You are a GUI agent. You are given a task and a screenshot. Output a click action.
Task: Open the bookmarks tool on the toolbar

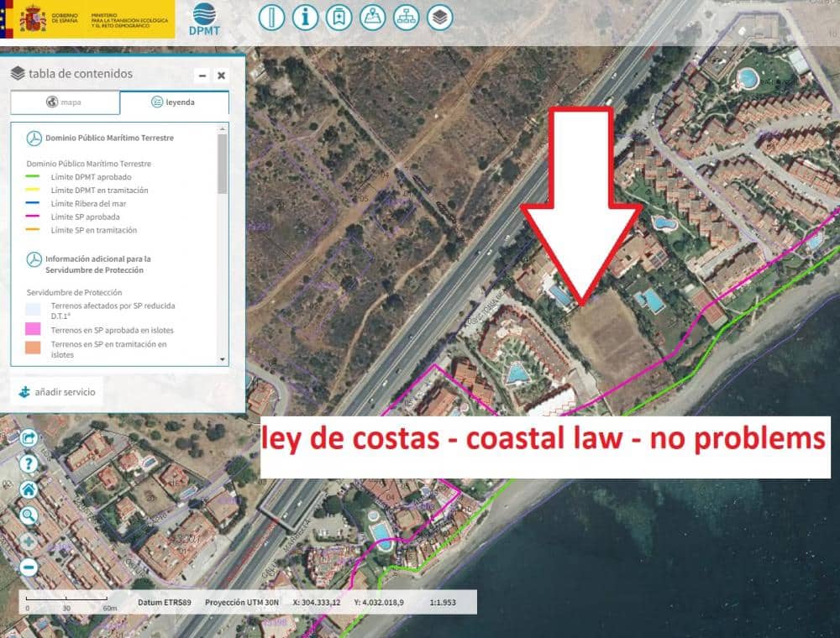[339, 16]
